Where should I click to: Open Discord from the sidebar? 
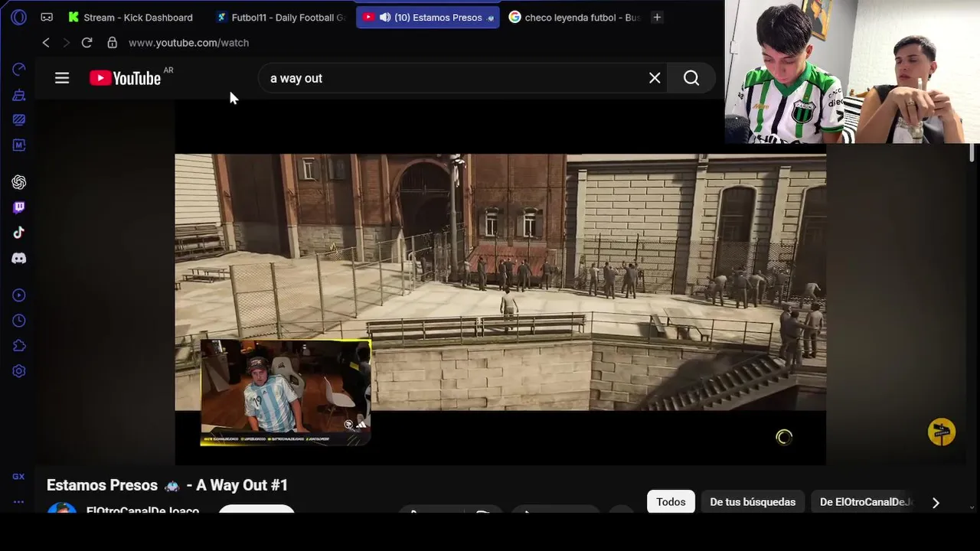pyautogui.click(x=19, y=259)
